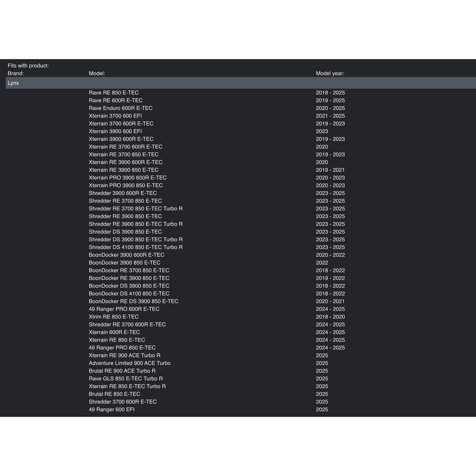Select Xterrain PRO 3900 850 E-TEC
The height and width of the screenshot is (476, 476).
tap(126, 185)
